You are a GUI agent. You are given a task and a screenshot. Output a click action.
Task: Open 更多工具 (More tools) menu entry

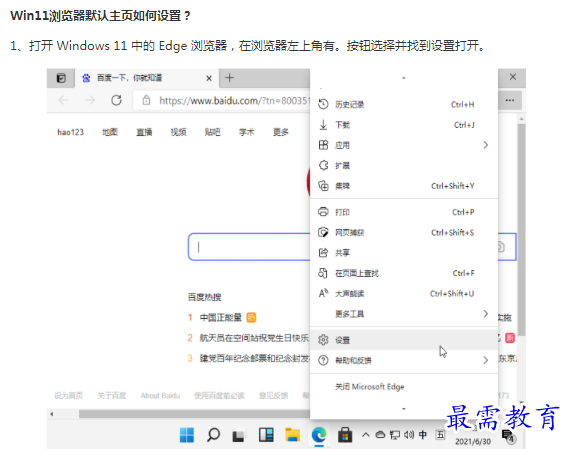point(404,313)
